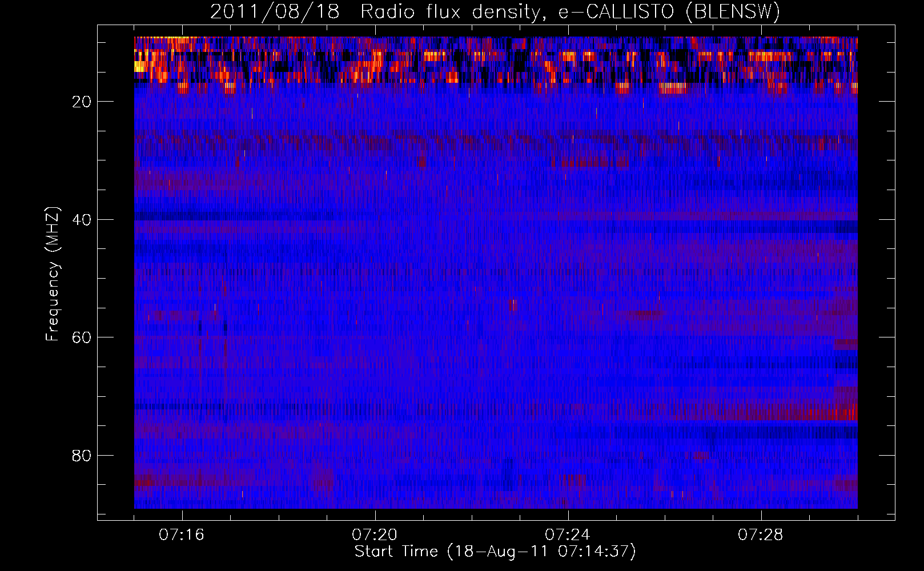Click the 'Frequency (MHZ)' axis label
Screen dimensions: 924x571
pyautogui.click(x=52, y=274)
